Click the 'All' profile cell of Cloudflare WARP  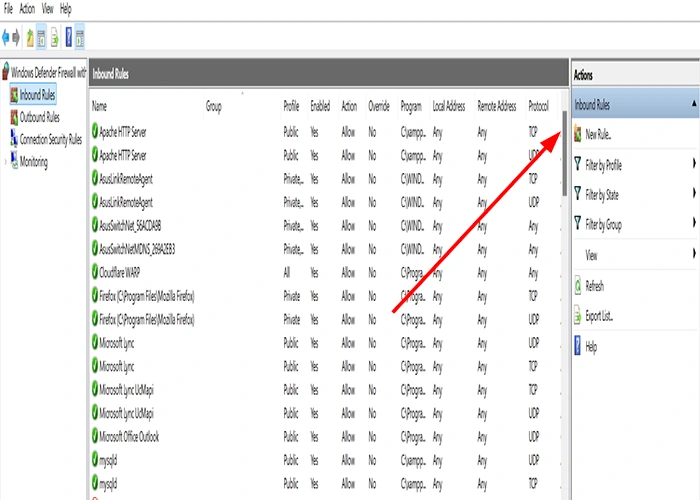click(287, 272)
